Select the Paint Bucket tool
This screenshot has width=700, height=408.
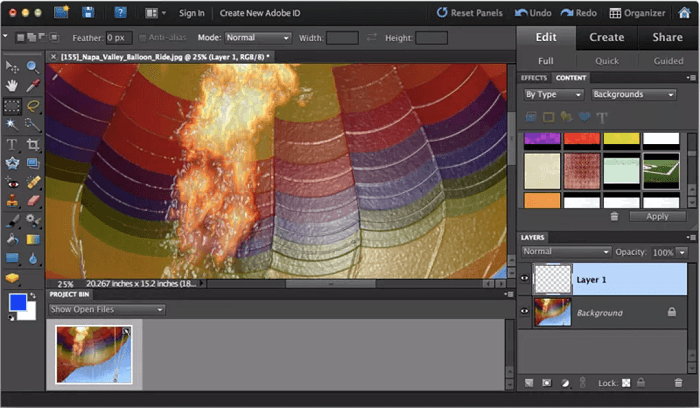12,239
